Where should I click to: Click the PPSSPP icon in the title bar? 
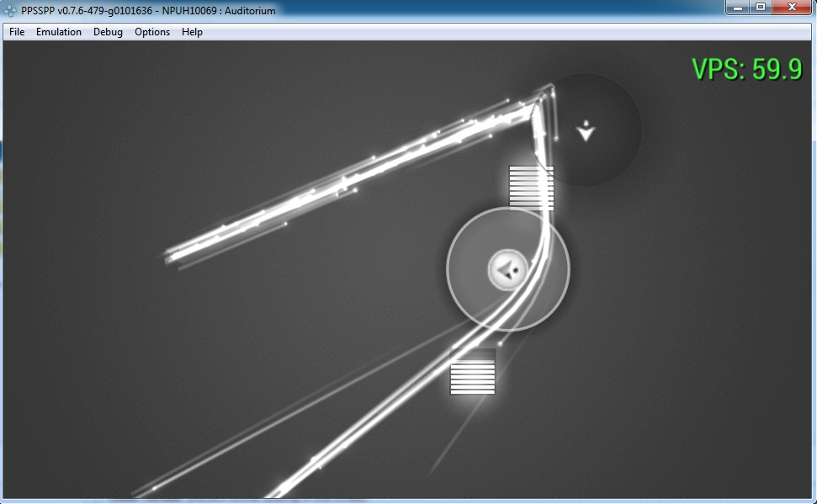point(10,11)
